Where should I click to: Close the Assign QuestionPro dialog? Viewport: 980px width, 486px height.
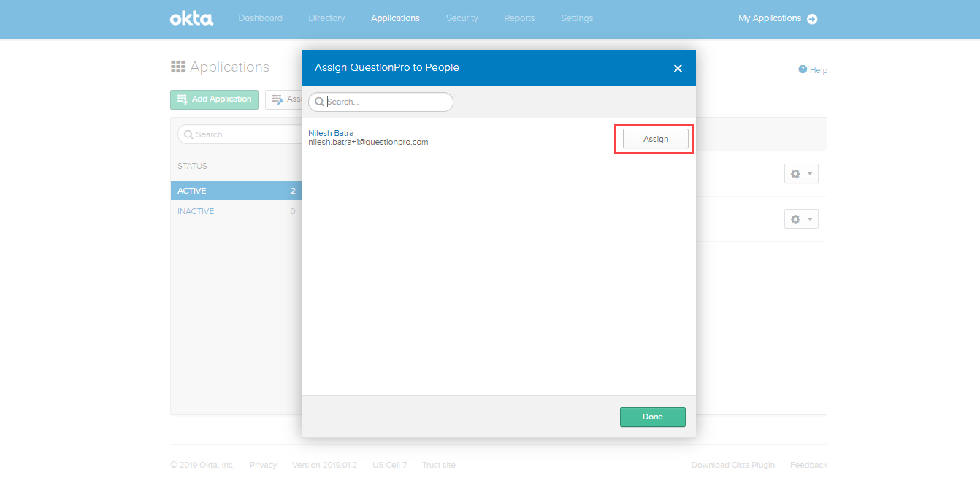pyautogui.click(x=678, y=68)
